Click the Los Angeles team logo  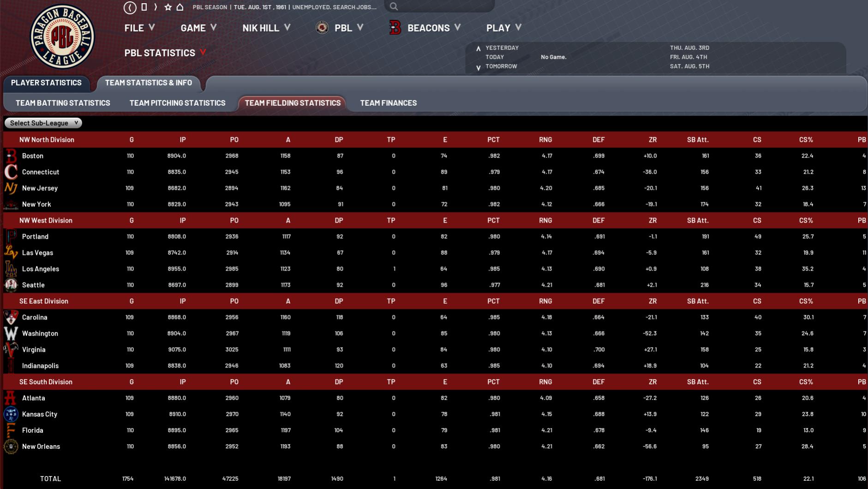tap(11, 269)
